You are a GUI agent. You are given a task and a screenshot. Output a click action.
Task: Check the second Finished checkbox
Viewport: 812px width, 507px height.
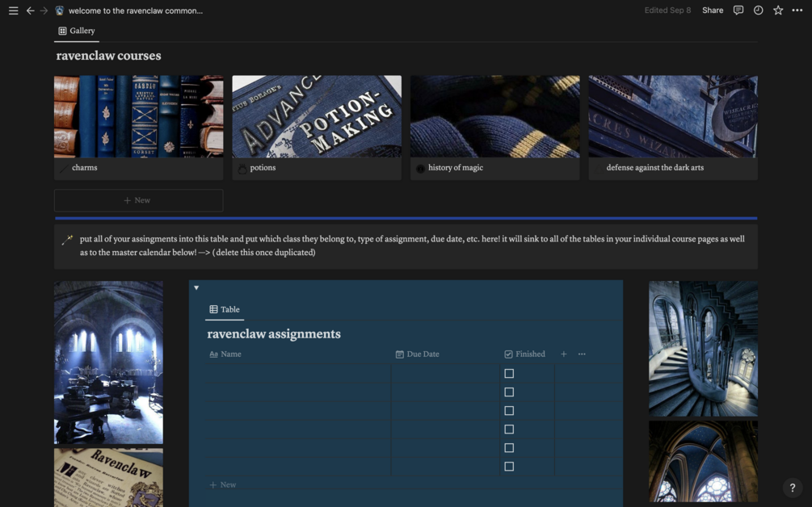509,392
